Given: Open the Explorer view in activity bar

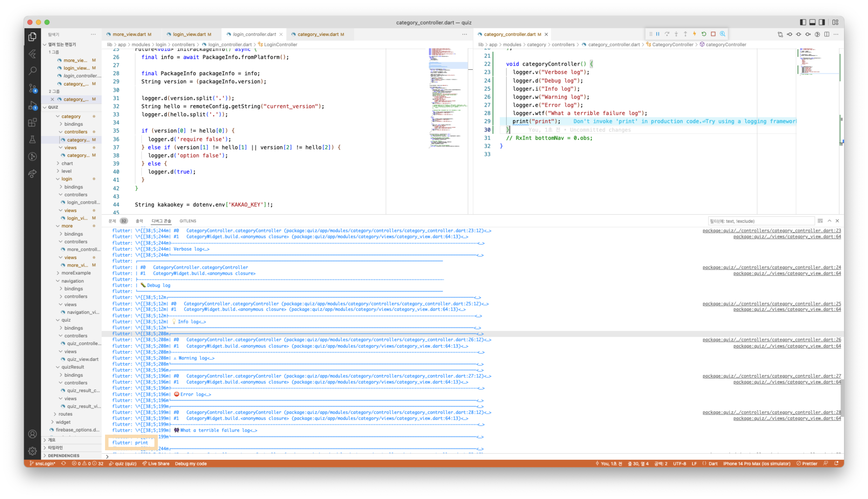Looking at the screenshot, I should [x=32, y=36].
